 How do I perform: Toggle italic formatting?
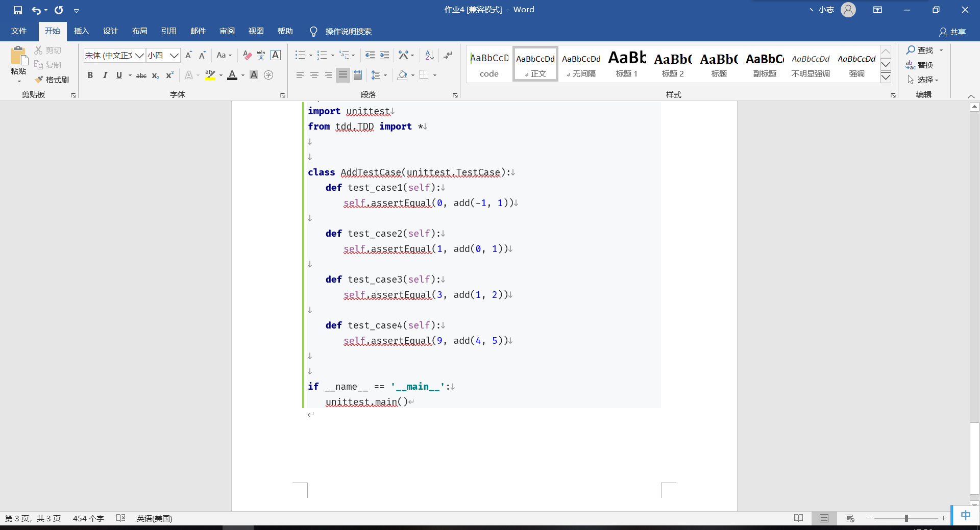pyautogui.click(x=105, y=75)
